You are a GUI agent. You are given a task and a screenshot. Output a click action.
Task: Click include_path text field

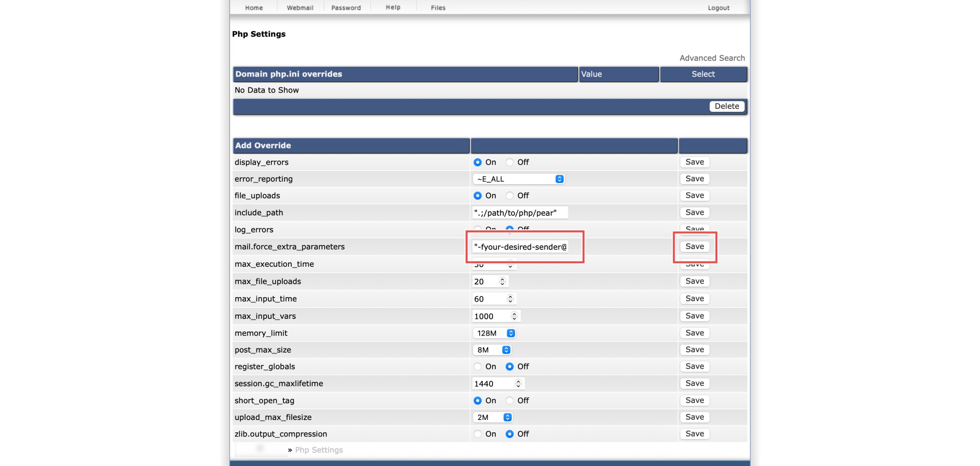(519, 213)
